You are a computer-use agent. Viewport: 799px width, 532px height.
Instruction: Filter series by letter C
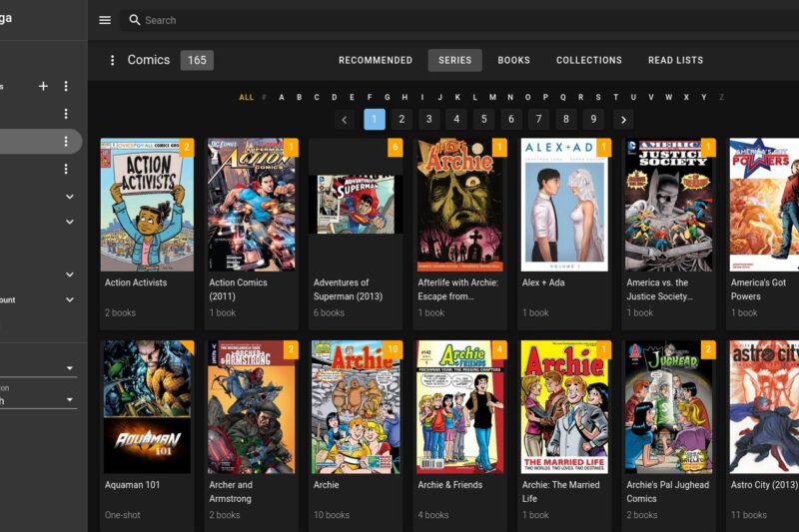click(x=317, y=97)
